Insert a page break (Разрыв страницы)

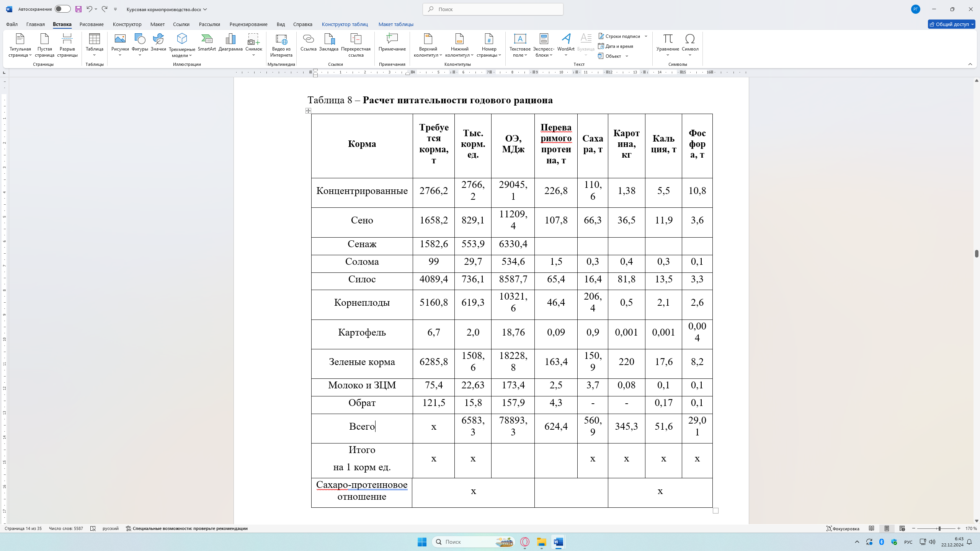[67, 45]
